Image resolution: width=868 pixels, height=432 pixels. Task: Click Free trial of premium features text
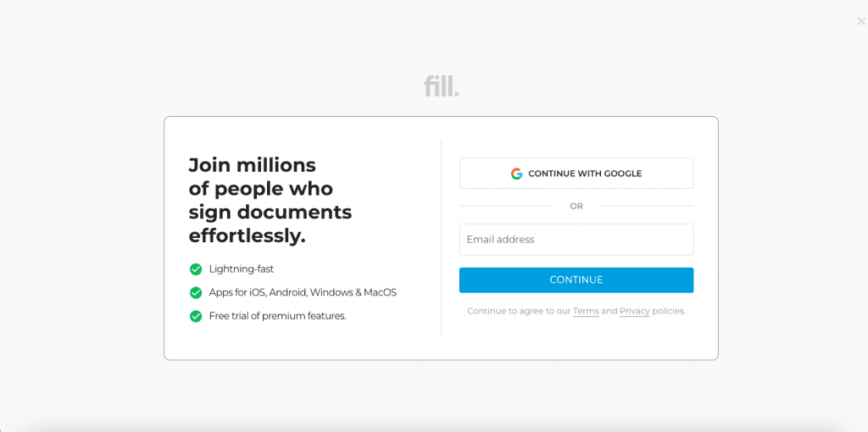click(277, 317)
